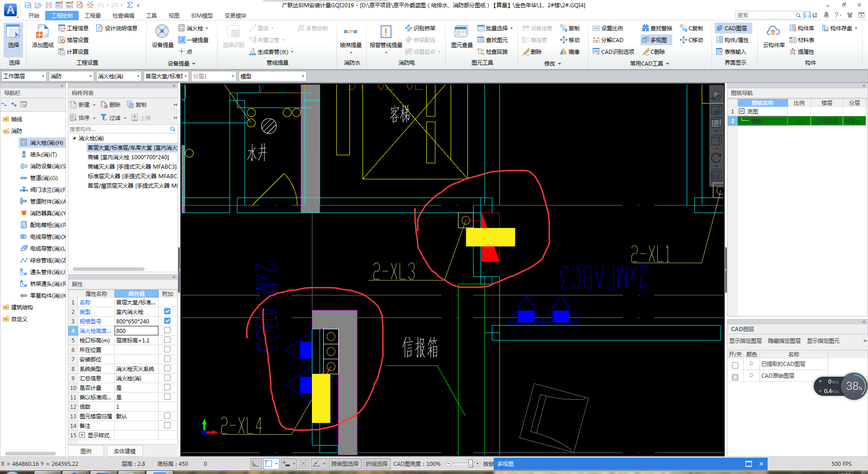Collapse 消火栓(消) tree node
Viewport: 868px width, 474px height.
point(74,138)
